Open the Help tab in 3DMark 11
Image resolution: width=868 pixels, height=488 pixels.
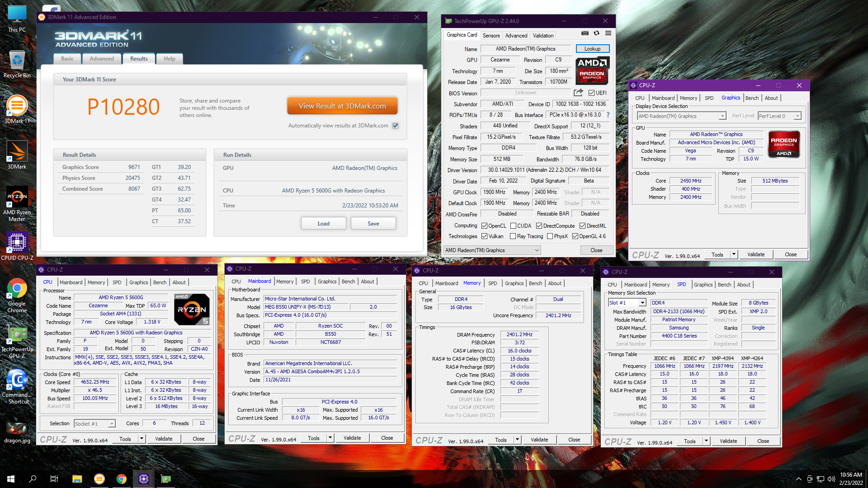click(170, 59)
